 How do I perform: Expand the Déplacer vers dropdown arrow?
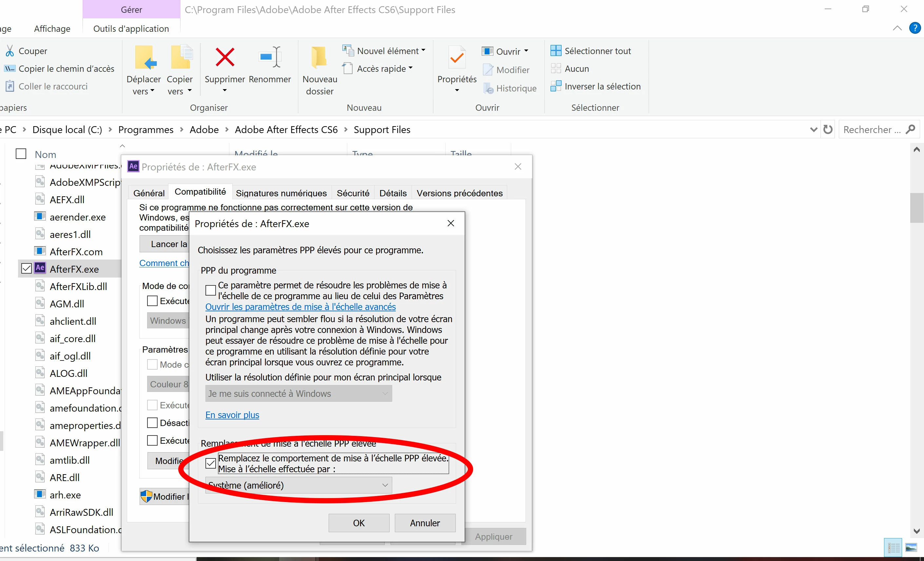click(153, 91)
